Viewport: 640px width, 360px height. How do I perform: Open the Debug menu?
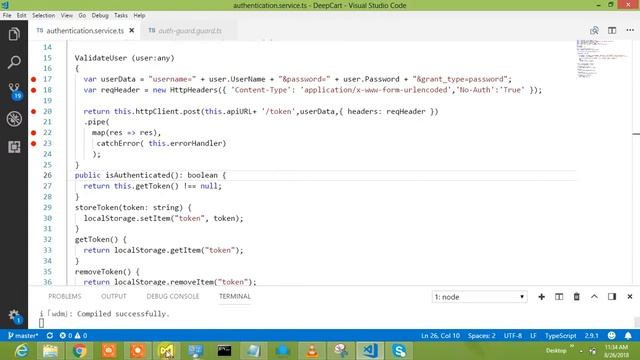(x=100, y=16)
